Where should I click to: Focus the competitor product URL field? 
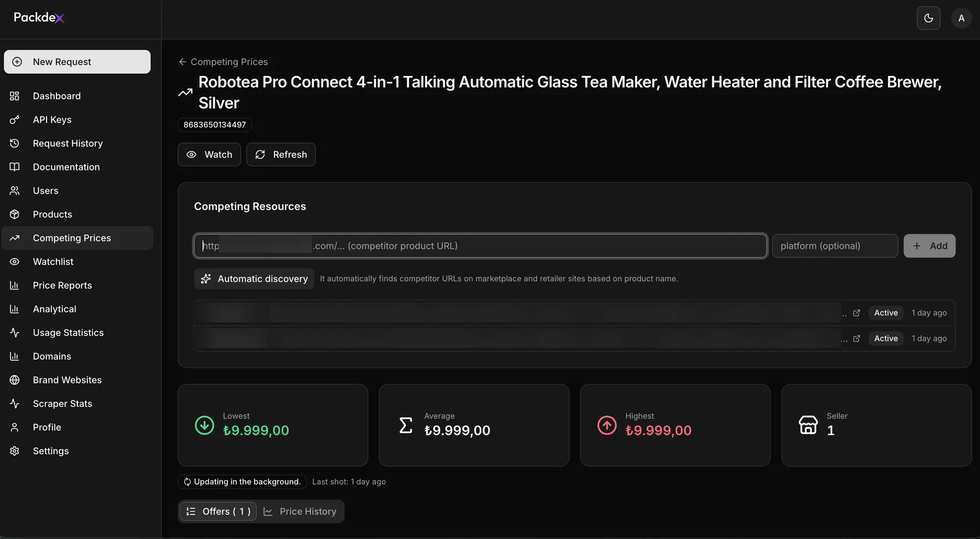coord(480,246)
